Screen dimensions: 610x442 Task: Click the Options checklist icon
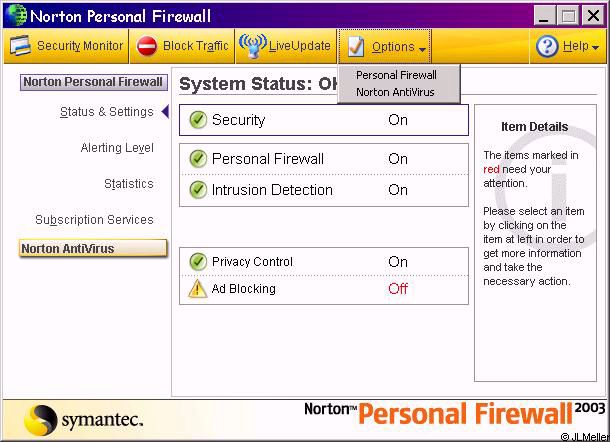[x=356, y=46]
